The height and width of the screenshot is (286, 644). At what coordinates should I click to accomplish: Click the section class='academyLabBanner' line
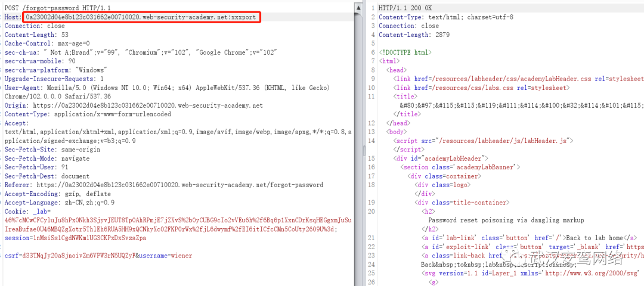pyautogui.click(x=461, y=167)
